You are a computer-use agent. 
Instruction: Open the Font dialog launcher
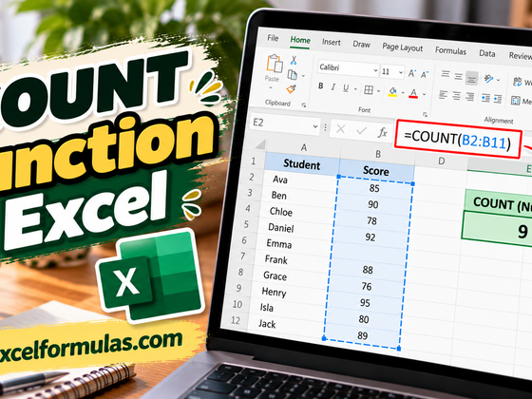click(425, 114)
